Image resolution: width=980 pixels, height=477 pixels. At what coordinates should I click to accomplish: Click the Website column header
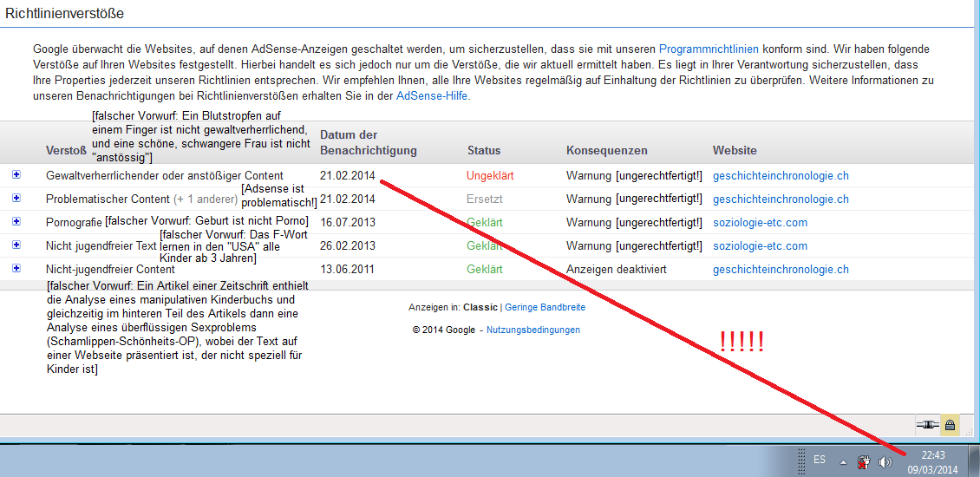click(735, 151)
